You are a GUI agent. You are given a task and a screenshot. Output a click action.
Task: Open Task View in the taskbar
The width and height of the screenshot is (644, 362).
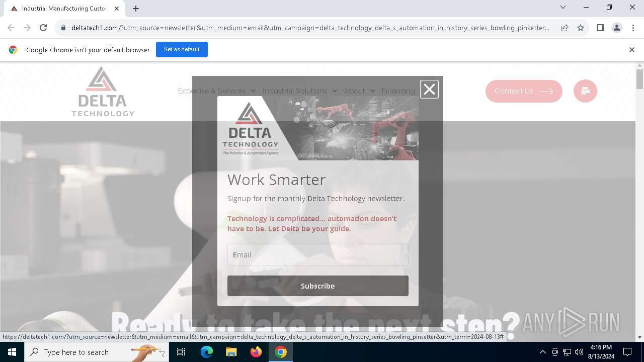181,352
